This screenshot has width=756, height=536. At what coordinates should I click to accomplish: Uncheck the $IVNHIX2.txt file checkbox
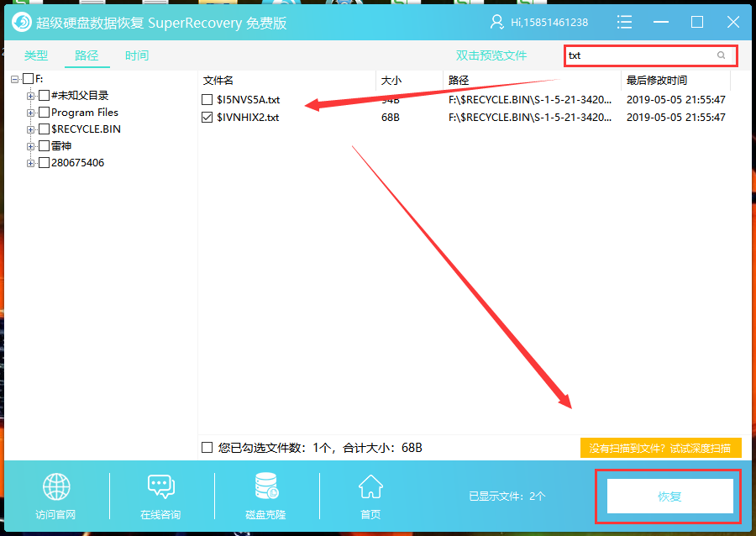[x=207, y=117]
